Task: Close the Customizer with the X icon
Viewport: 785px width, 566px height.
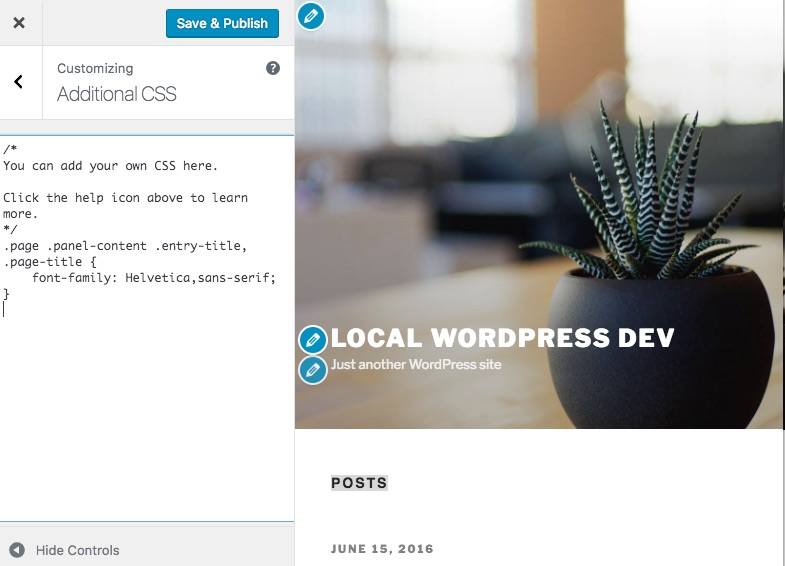Action: [19, 23]
